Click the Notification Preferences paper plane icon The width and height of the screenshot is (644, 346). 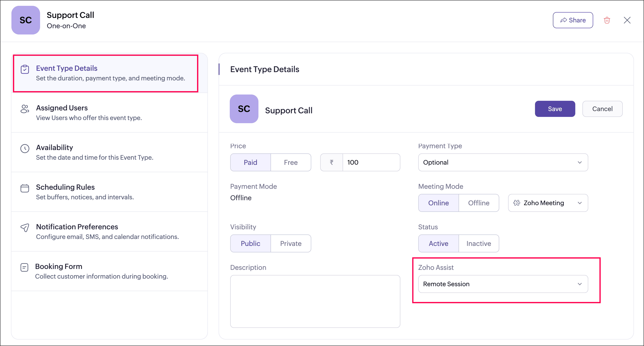coord(25,228)
